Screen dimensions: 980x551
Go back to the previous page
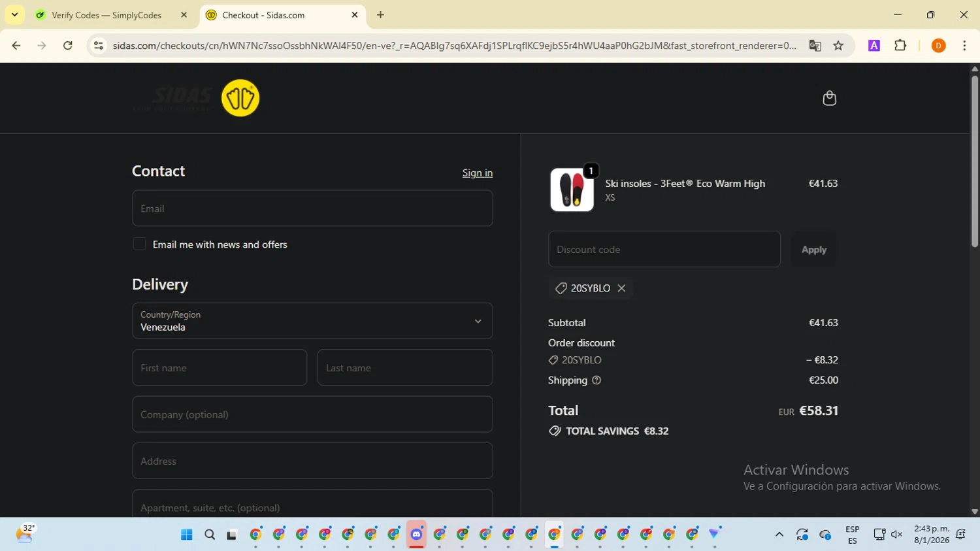click(x=16, y=46)
